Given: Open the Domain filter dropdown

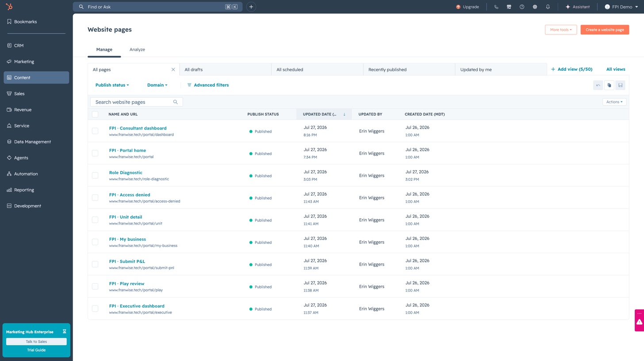Looking at the screenshot, I should [x=157, y=85].
